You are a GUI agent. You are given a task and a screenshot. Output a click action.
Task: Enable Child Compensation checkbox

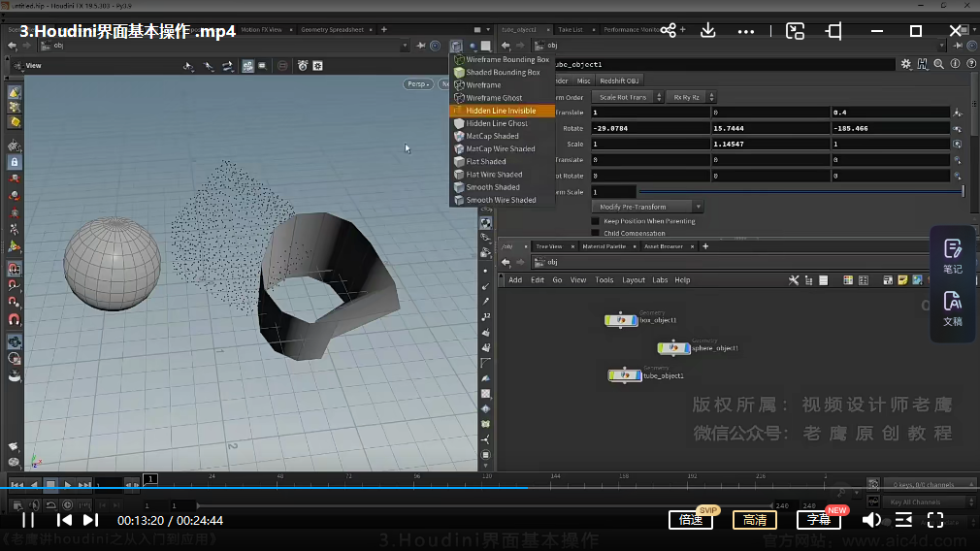point(596,233)
